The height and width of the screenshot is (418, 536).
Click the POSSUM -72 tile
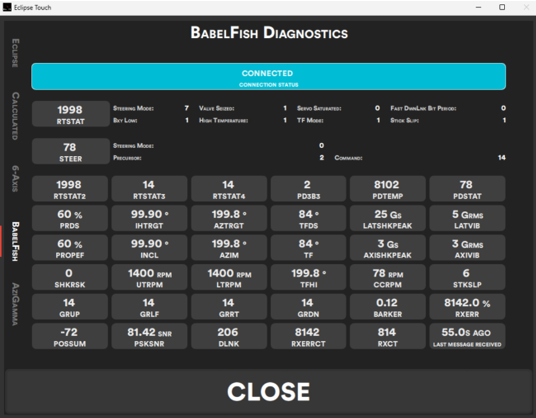coord(70,336)
